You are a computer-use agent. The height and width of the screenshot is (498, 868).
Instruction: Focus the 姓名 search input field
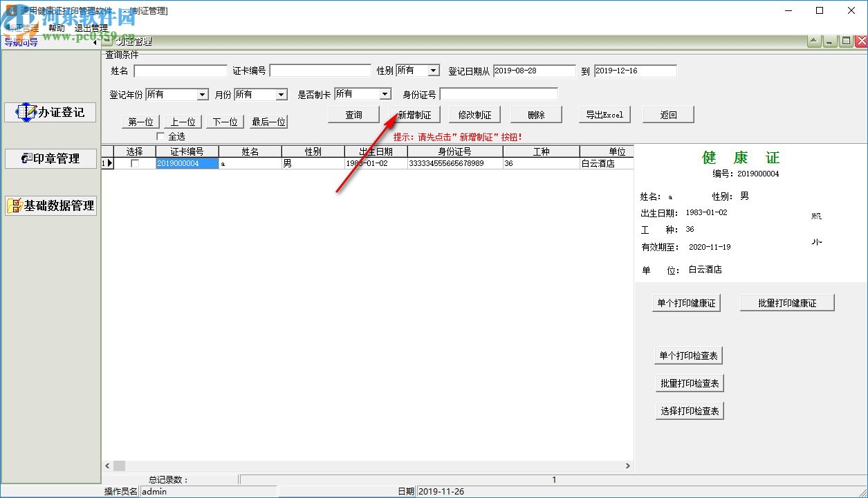coord(181,71)
